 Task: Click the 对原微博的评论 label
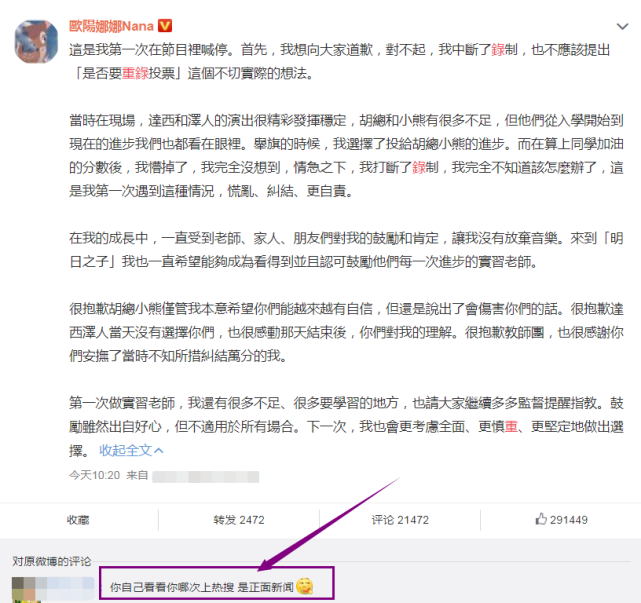coord(52,561)
